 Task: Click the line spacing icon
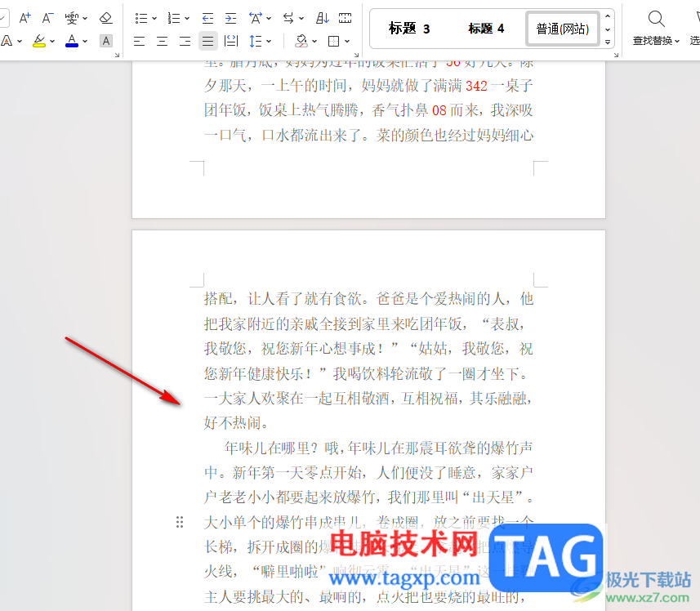256,41
